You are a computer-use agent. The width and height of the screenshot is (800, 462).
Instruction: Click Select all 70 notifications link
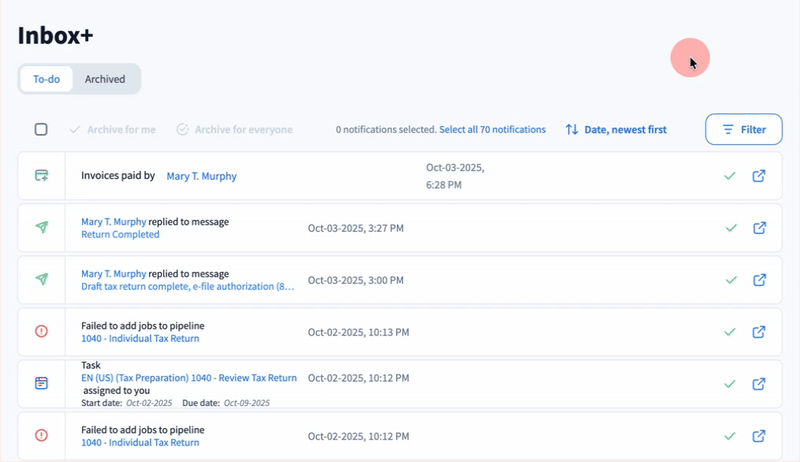[x=492, y=129]
